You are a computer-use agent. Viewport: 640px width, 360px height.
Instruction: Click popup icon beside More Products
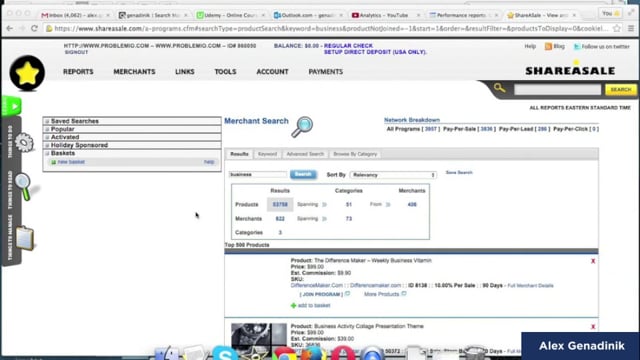(404, 293)
